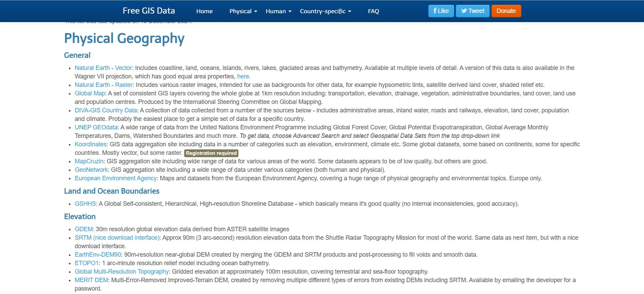Open the European Environment Agency link

(x=116, y=178)
